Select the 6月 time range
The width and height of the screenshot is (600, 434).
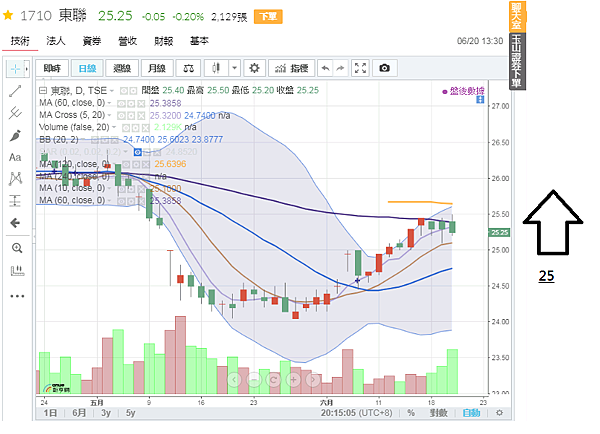tap(79, 413)
